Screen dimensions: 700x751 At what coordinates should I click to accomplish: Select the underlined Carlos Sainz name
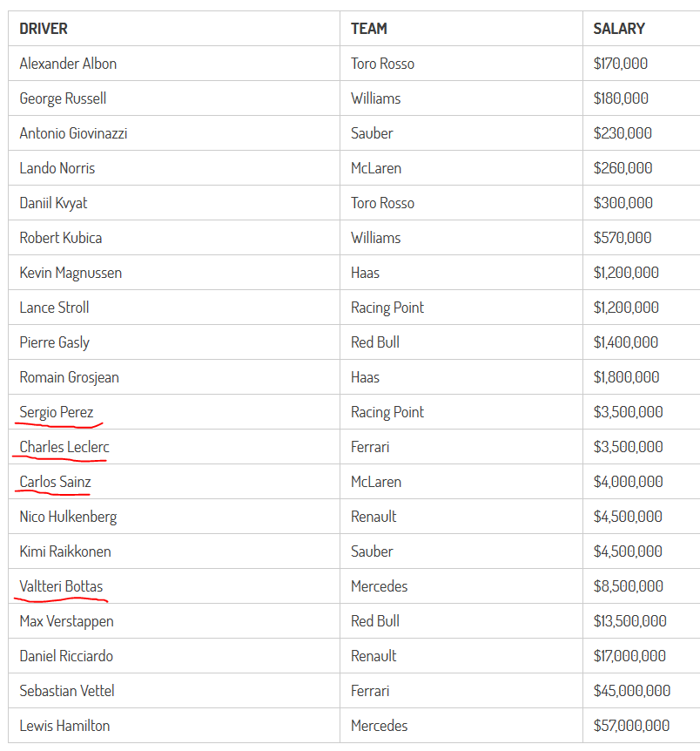56,482
